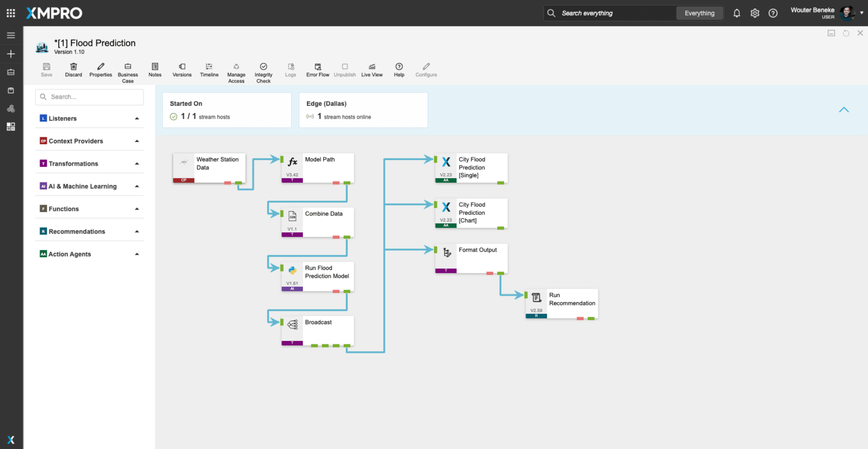This screenshot has height=449, width=868.
Task: Click the Discard button
Action: click(x=73, y=67)
